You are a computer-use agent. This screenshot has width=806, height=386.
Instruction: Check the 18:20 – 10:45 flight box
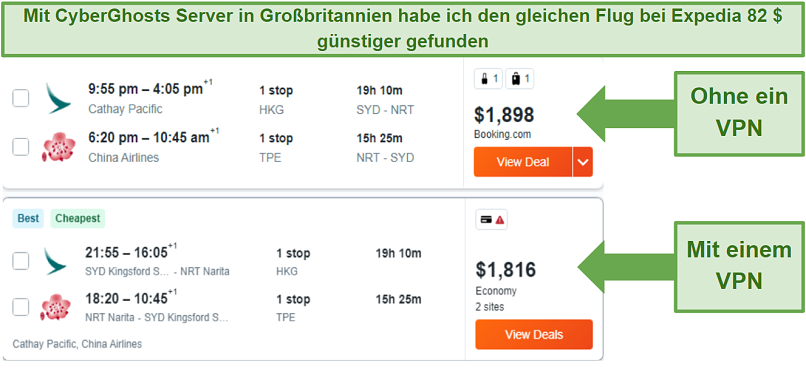[21, 307]
